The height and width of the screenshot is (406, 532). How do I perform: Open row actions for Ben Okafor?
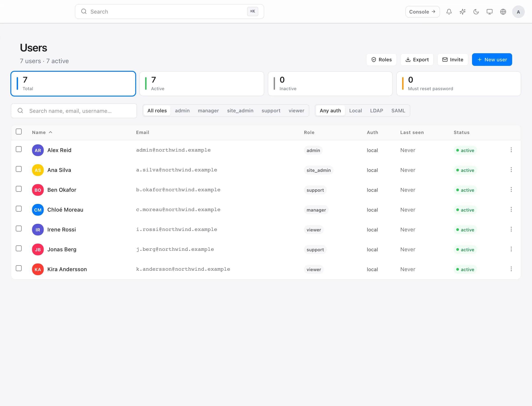(511, 189)
